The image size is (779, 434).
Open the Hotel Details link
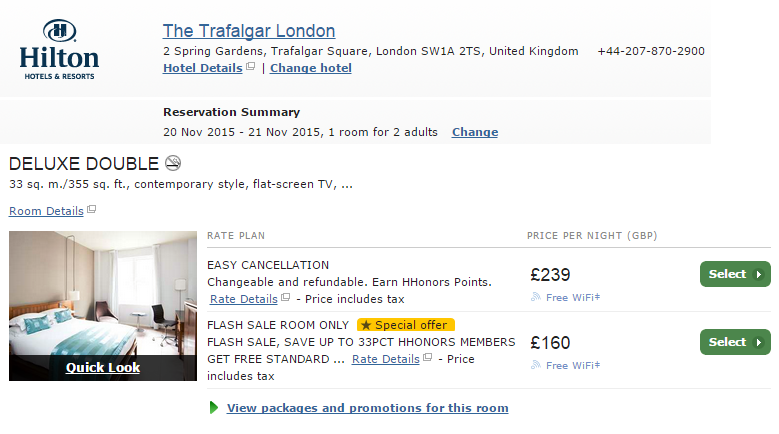click(x=203, y=68)
